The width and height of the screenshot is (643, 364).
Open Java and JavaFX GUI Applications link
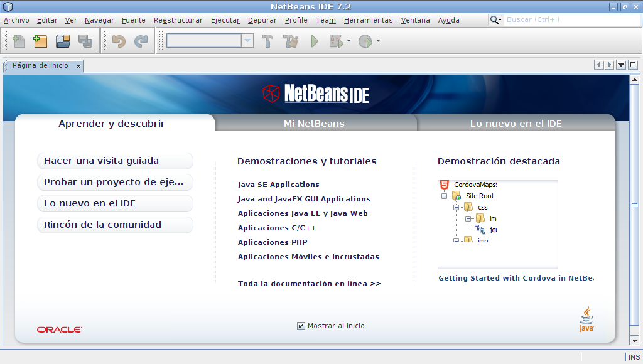(304, 199)
